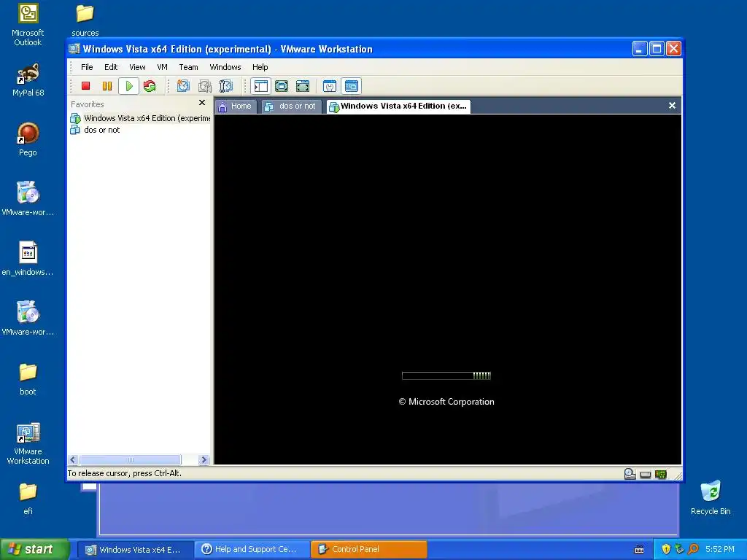Suspend the virtual machine with pause button
This screenshot has height=560, width=747.
coord(107,86)
